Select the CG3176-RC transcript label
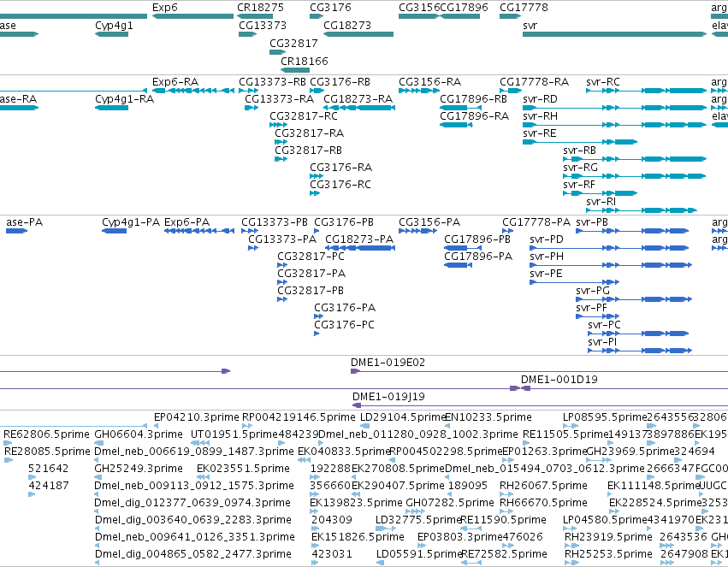 tap(340, 185)
